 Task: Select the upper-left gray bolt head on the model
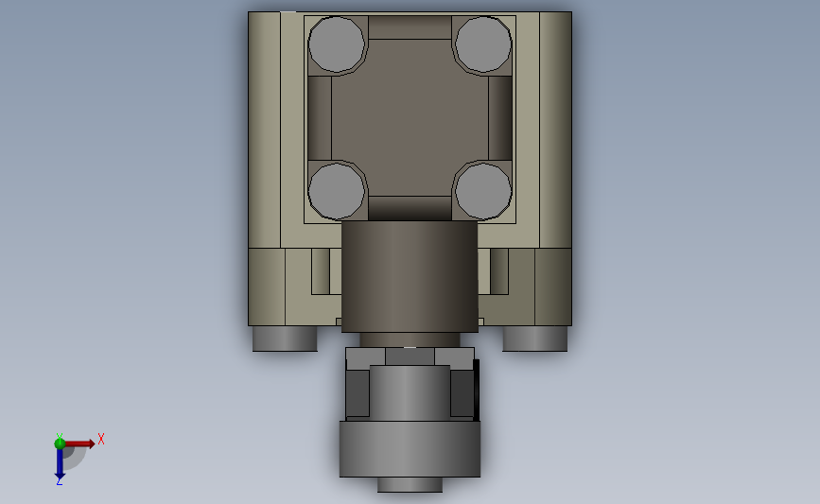(337, 43)
